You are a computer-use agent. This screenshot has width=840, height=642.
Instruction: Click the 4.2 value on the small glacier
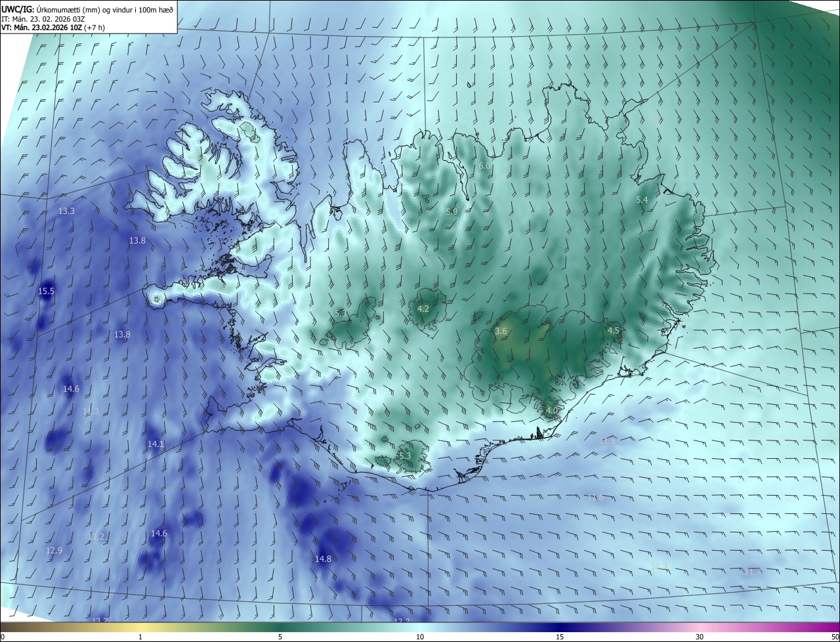pyautogui.click(x=423, y=309)
